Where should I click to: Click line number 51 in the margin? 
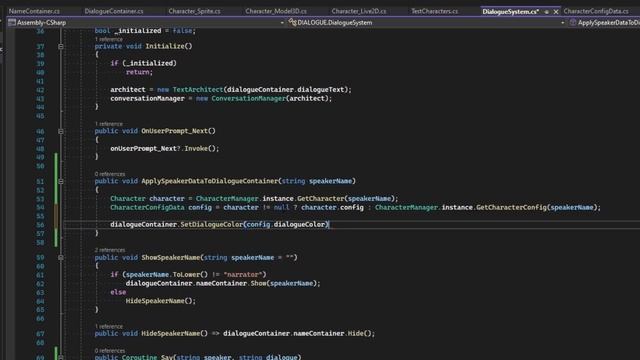pos(40,181)
